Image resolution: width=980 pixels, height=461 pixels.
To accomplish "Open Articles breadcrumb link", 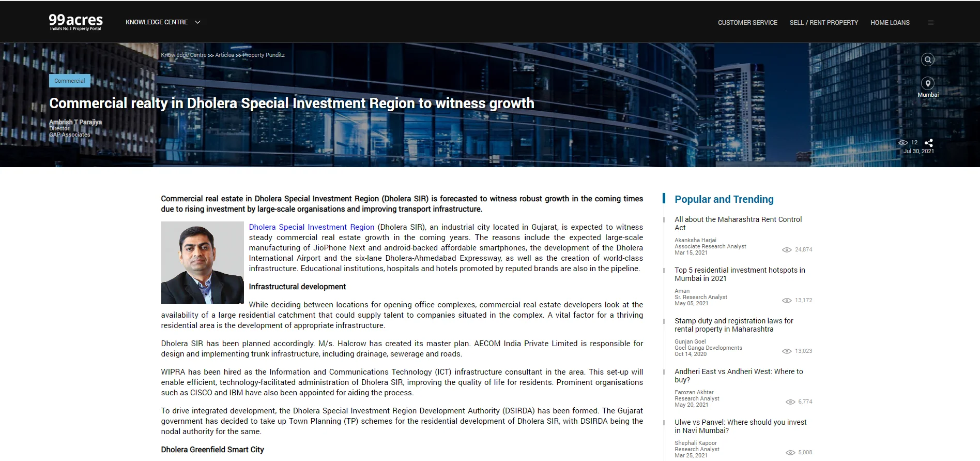I will pyautogui.click(x=224, y=55).
